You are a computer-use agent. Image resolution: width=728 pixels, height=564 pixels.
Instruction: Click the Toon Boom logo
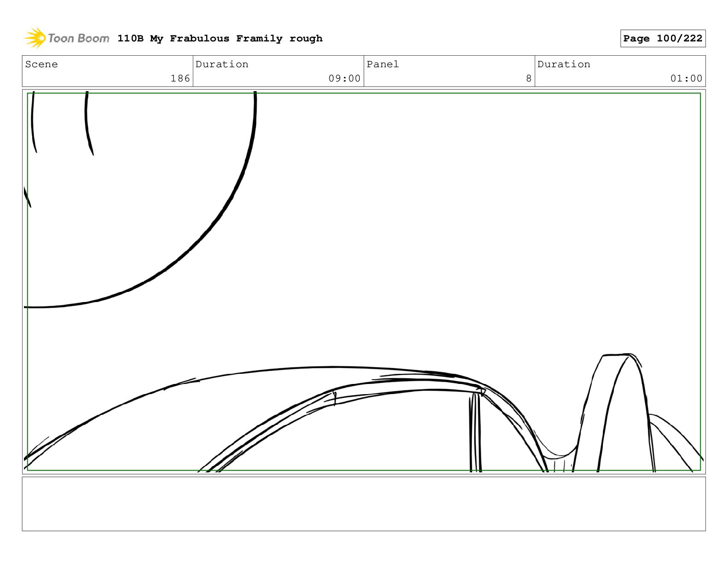[x=67, y=38]
